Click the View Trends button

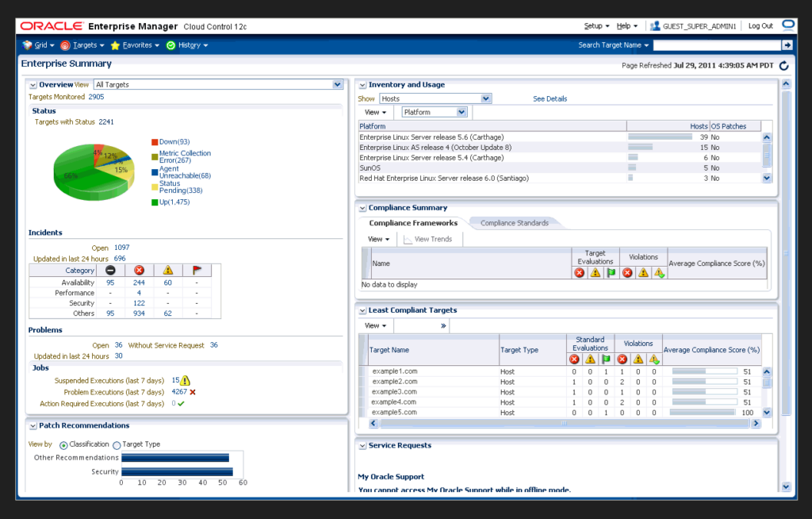pyautogui.click(x=429, y=239)
